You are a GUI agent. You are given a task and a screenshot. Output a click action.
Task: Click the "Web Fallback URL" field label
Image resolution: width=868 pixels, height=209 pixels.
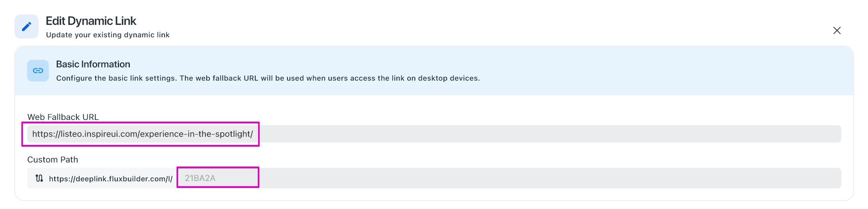tap(63, 117)
